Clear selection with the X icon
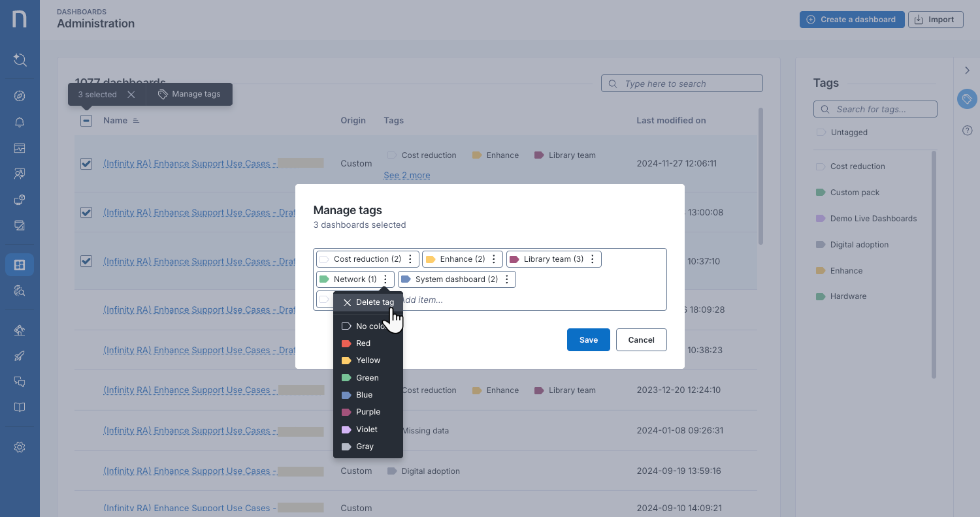Screen dimensions: 980x517 [131, 95]
